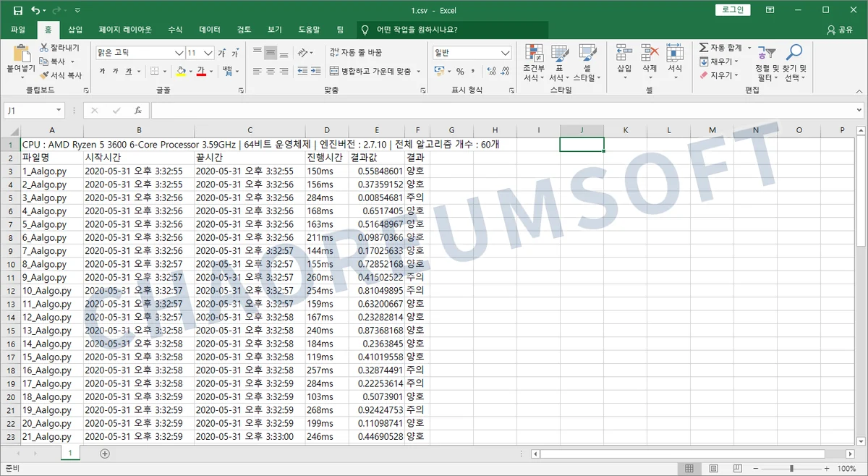868x476 pixels.
Task: Switch to the 수식 formulas tab
Action: click(175, 30)
